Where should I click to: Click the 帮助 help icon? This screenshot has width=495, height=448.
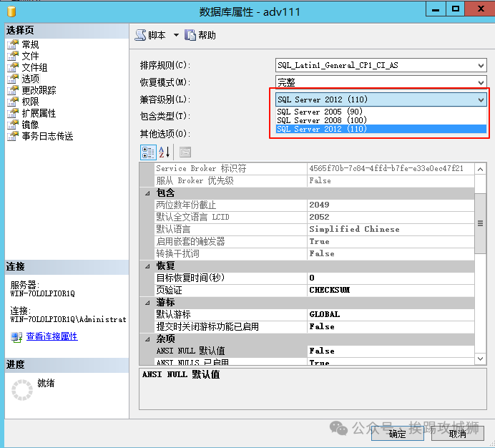click(x=190, y=35)
